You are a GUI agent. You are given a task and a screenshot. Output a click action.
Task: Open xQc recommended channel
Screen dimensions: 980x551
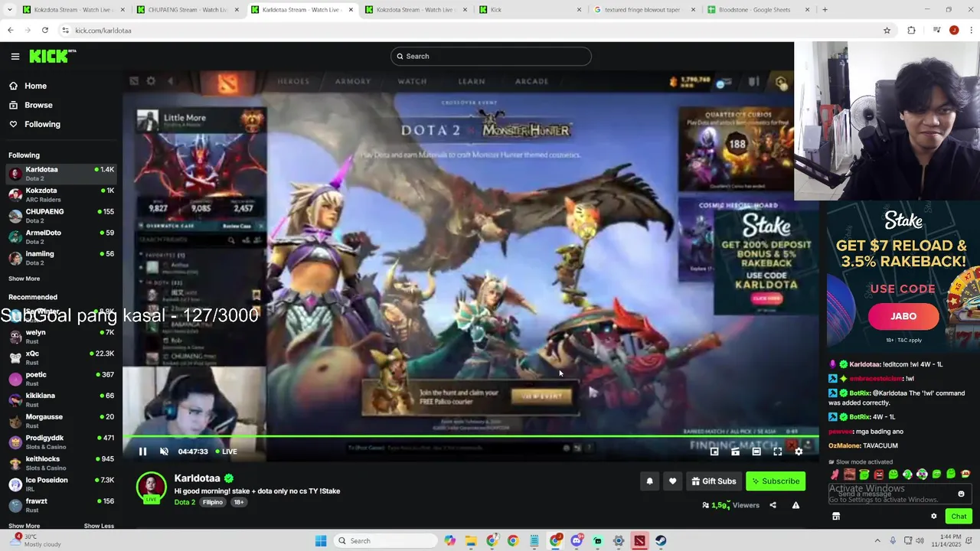(x=61, y=357)
